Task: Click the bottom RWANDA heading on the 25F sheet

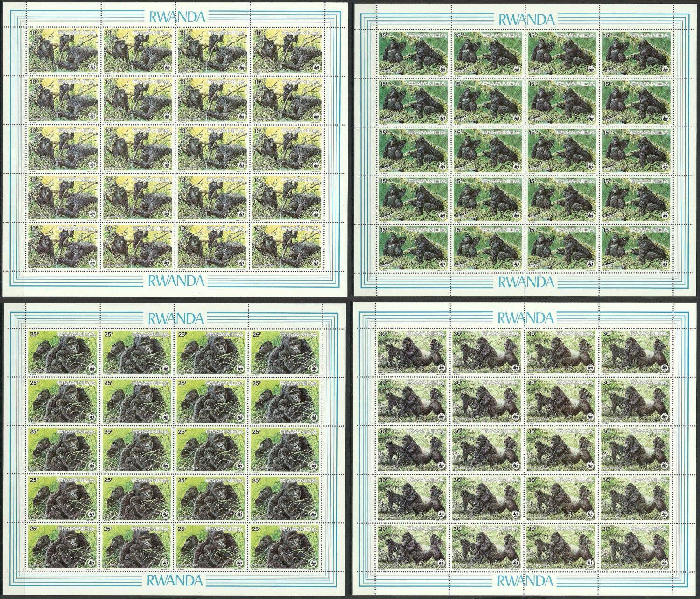Action: [176, 582]
